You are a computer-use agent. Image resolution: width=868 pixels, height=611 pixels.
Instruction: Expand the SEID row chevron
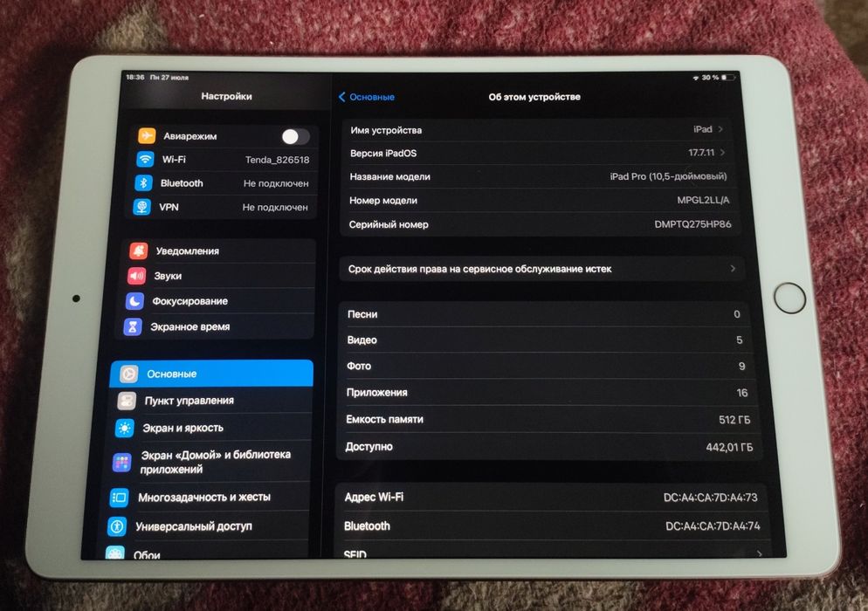pyautogui.click(x=760, y=553)
